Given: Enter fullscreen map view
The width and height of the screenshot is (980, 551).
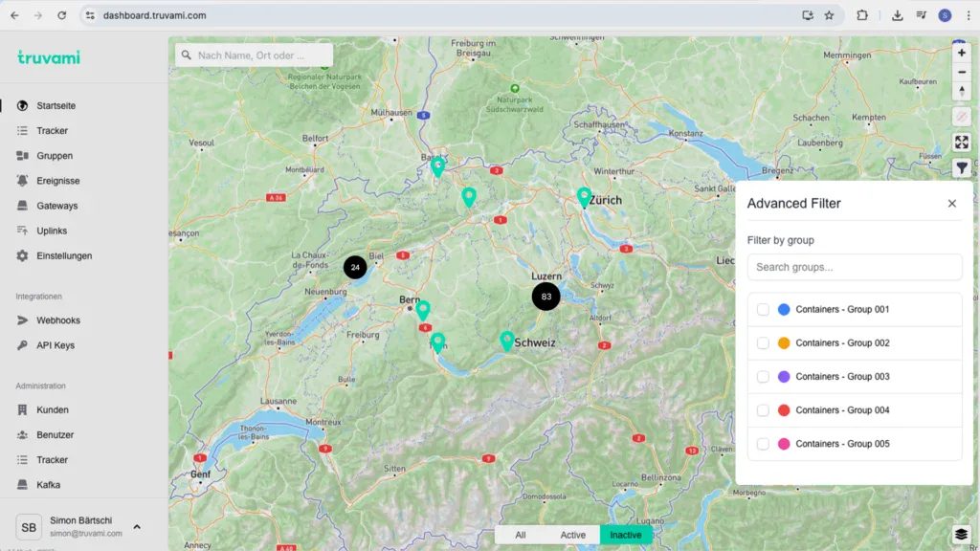Looking at the screenshot, I should (962, 143).
